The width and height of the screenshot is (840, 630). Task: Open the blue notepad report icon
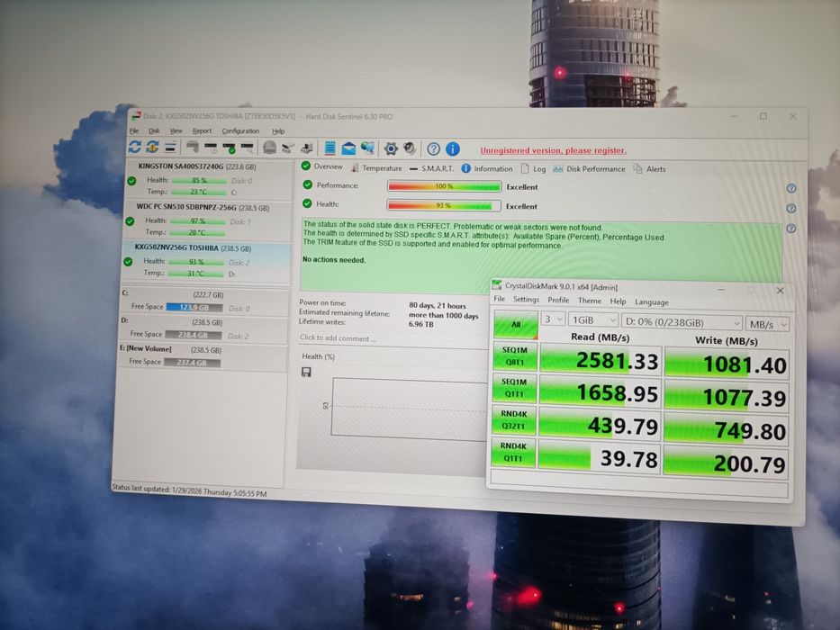(x=330, y=148)
